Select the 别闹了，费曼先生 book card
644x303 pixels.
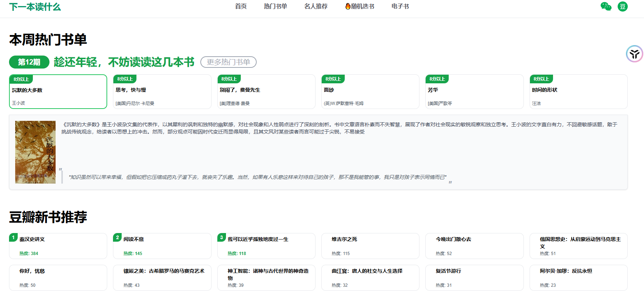click(266, 92)
